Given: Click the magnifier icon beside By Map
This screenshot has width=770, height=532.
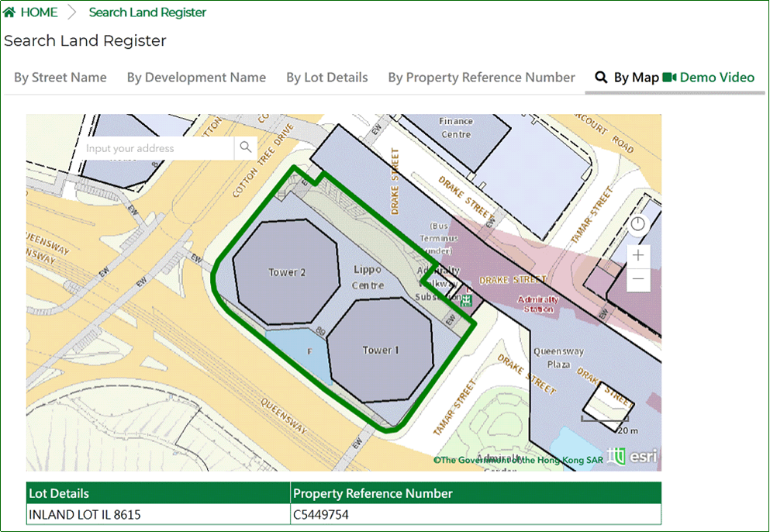Looking at the screenshot, I should pos(601,77).
